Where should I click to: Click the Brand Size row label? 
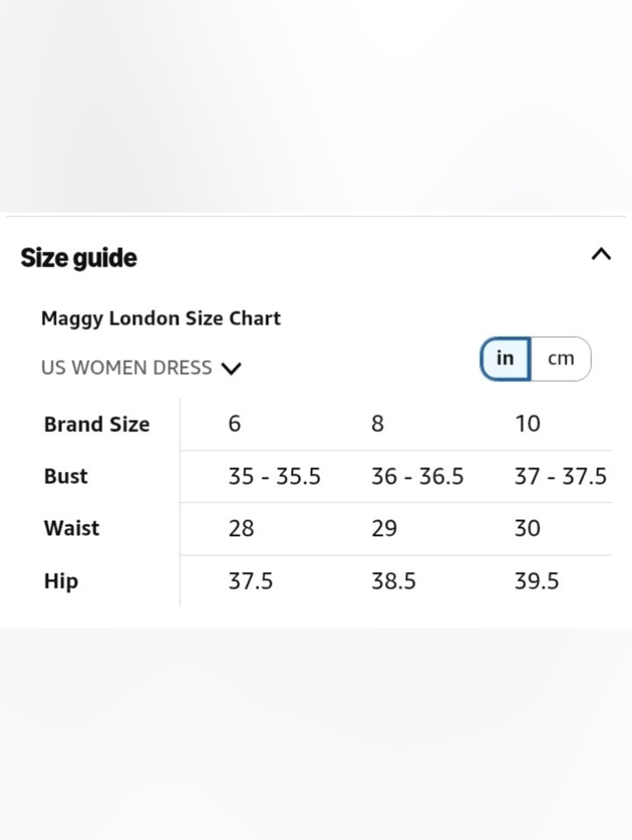(x=97, y=424)
